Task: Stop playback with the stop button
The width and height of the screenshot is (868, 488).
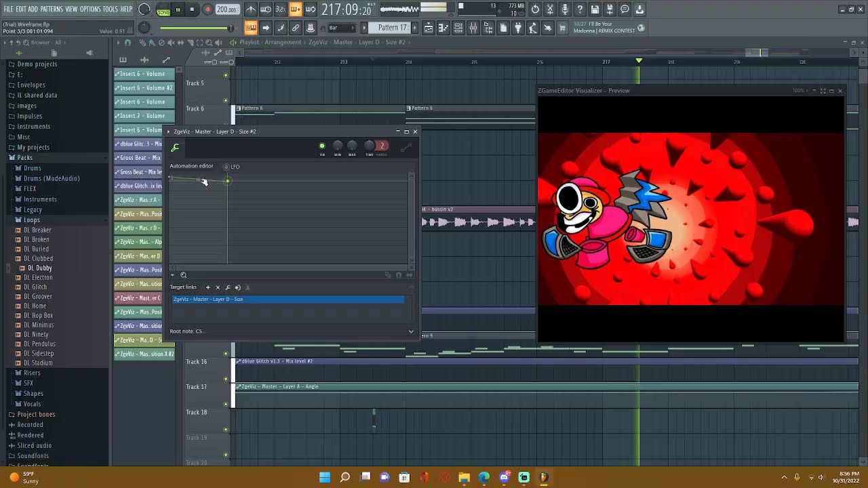Action: coord(192,10)
